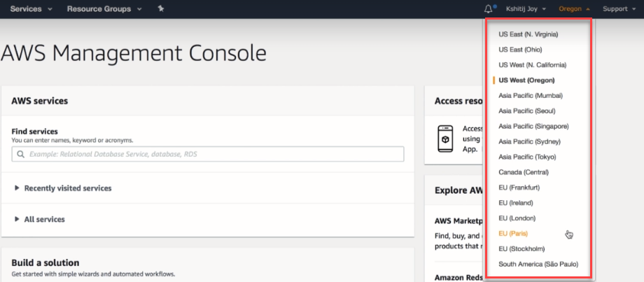
Task: Select EU (Ireland) region
Action: click(516, 203)
